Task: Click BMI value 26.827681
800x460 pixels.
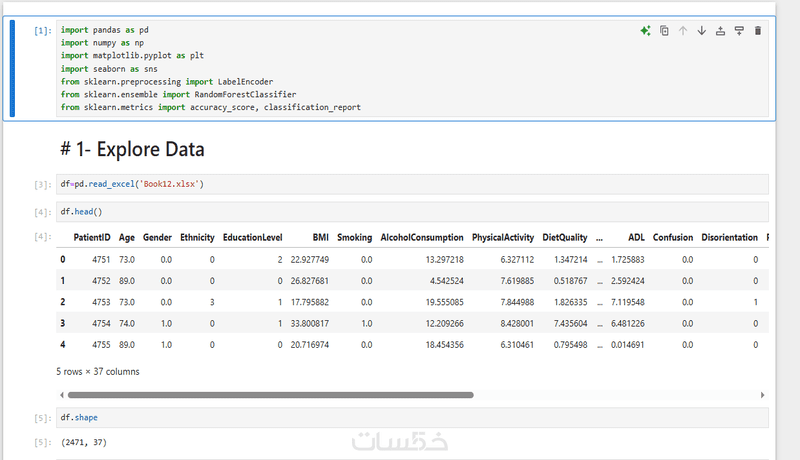Action: coord(310,281)
